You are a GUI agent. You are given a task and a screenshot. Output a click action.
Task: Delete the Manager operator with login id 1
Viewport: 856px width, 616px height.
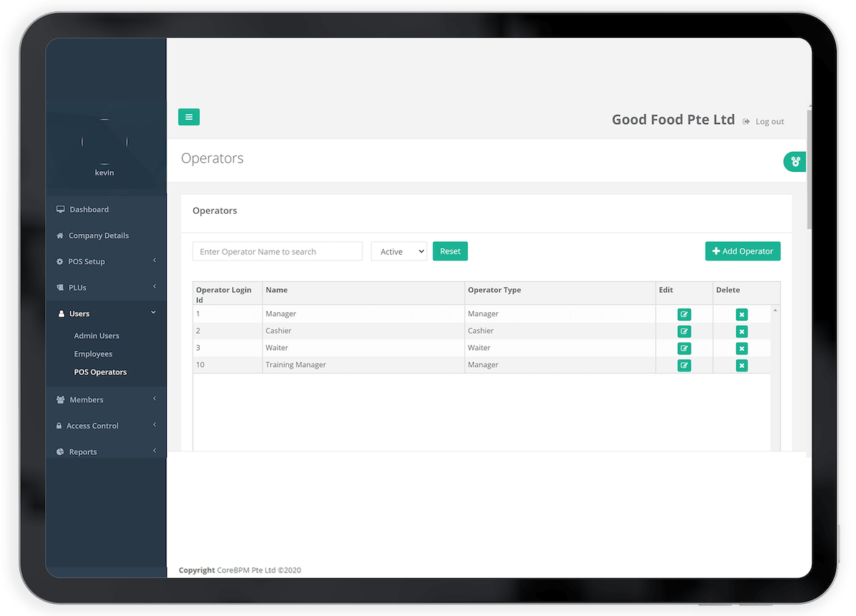tap(742, 314)
